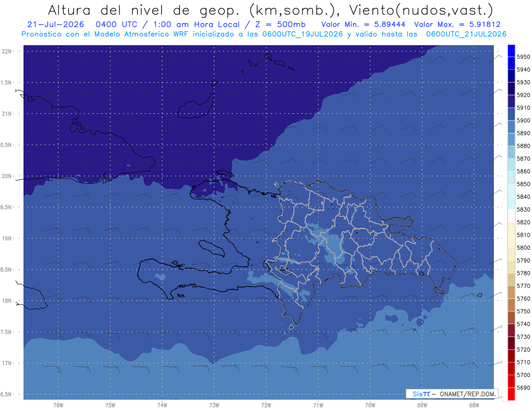Click the 5920 value on the color scale
This screenshot has width=532, height=411.
coord(523,95)
